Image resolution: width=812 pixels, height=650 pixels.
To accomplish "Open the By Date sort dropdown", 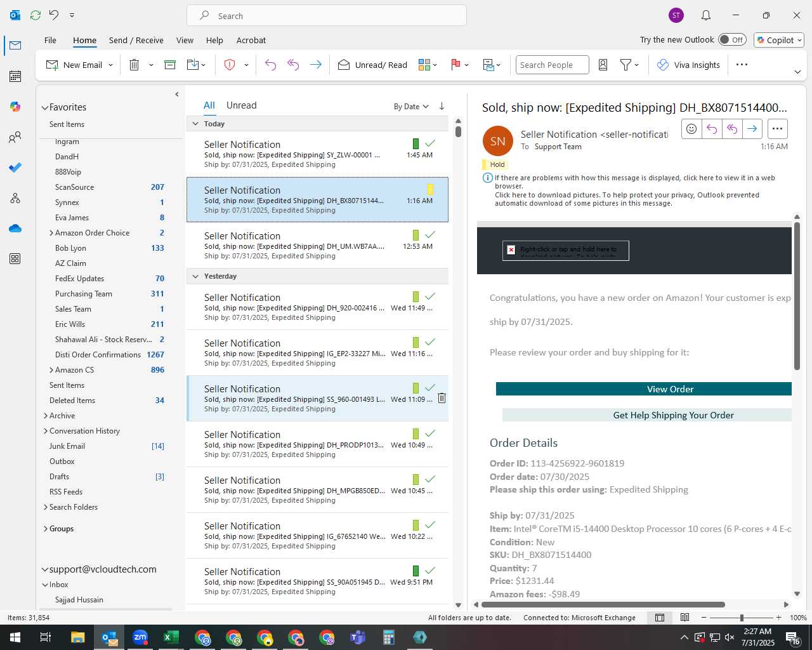I will pyautogui.click(x=411, y=106).
